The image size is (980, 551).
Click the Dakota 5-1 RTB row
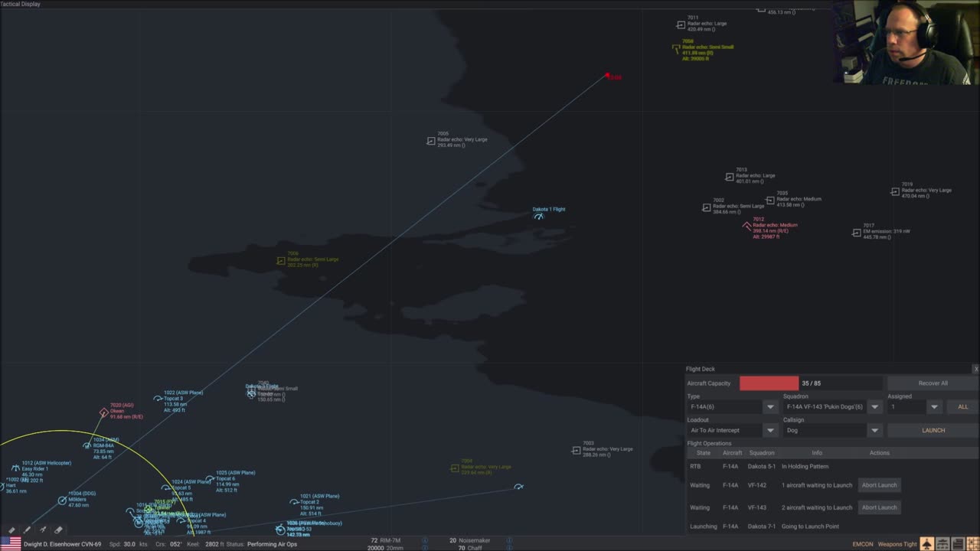click(831, 466)
